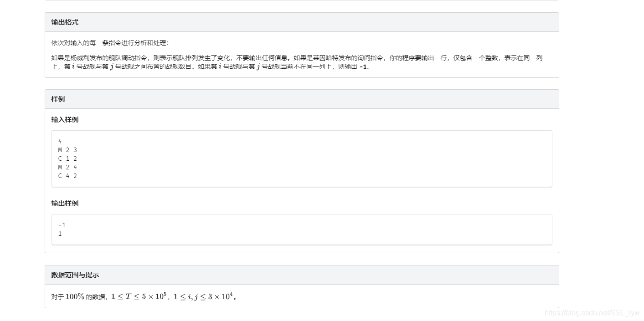
Task: Click the paragraph starting 如果是杨威利发布的舰队调动指令
Action: coord(297,62)
